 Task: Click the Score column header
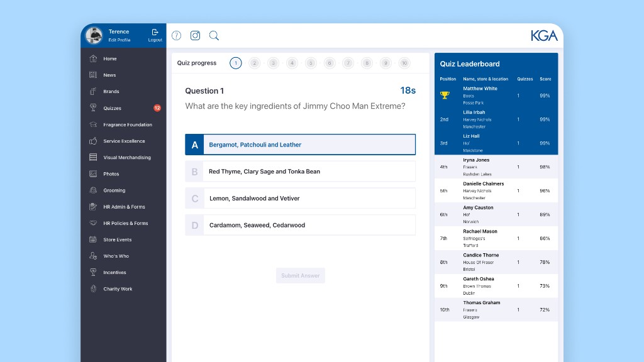(x=545, y=79)
